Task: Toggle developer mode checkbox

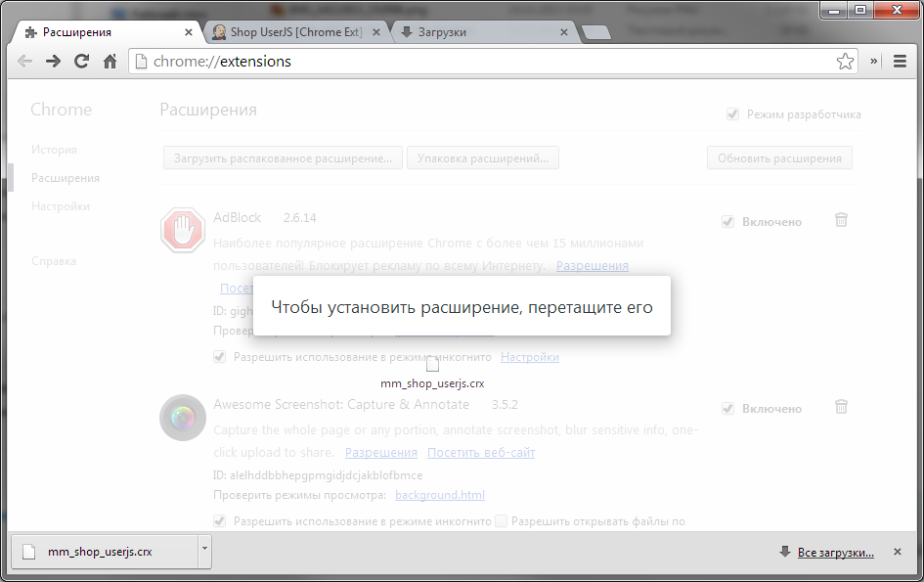Action: tap(732, 114)
